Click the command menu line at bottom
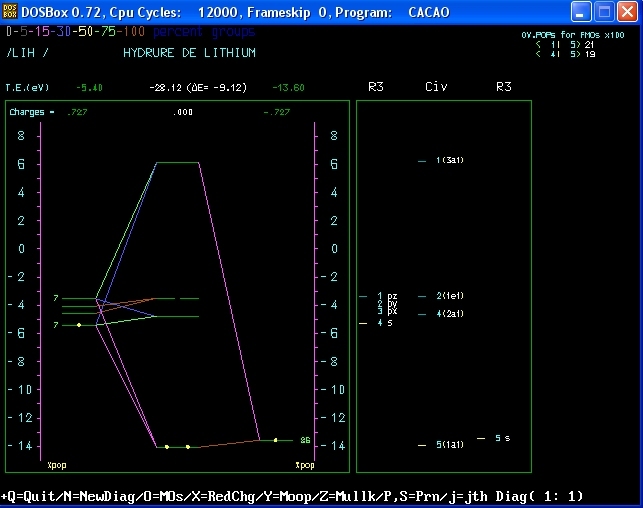 pos(292,497)
